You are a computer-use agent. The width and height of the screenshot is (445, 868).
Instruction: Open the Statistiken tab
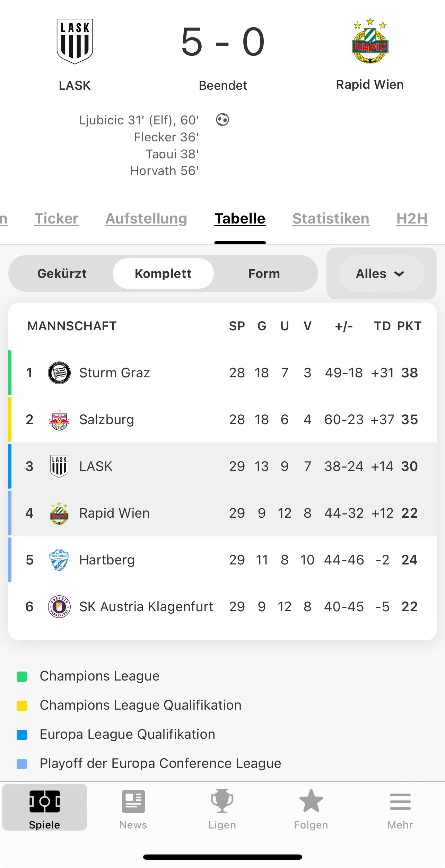coord(331,219)
